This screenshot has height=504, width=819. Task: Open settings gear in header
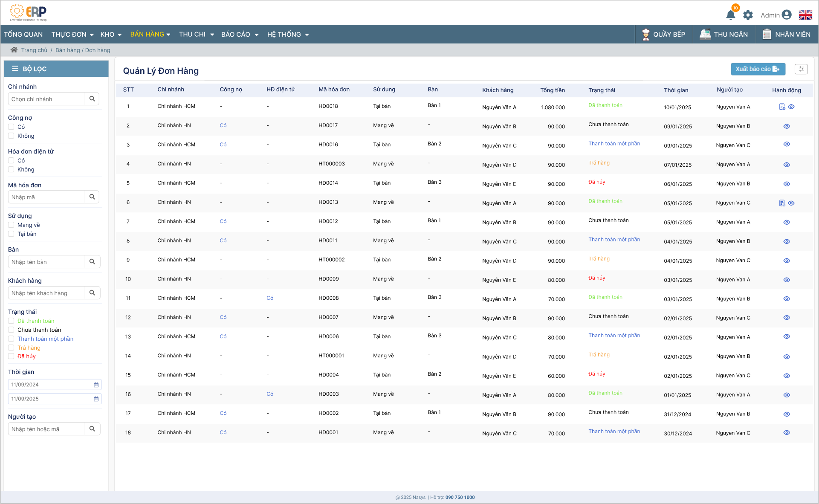(x=748, y=15)
